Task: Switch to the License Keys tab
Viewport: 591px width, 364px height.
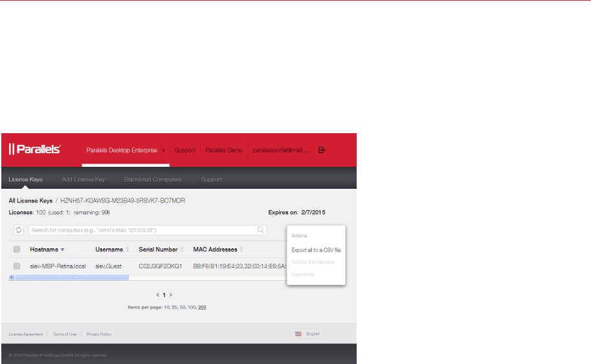Action: click(25, 180)
